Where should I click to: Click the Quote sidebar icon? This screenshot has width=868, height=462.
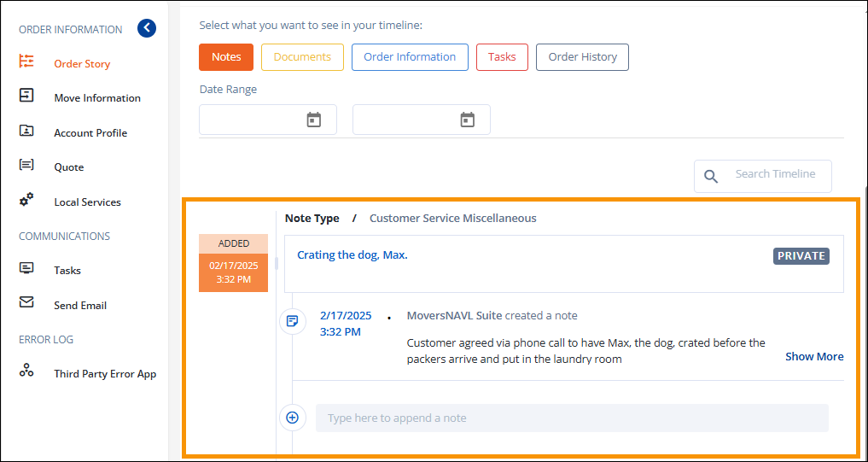pyautogui.click(x=26, y=166)
